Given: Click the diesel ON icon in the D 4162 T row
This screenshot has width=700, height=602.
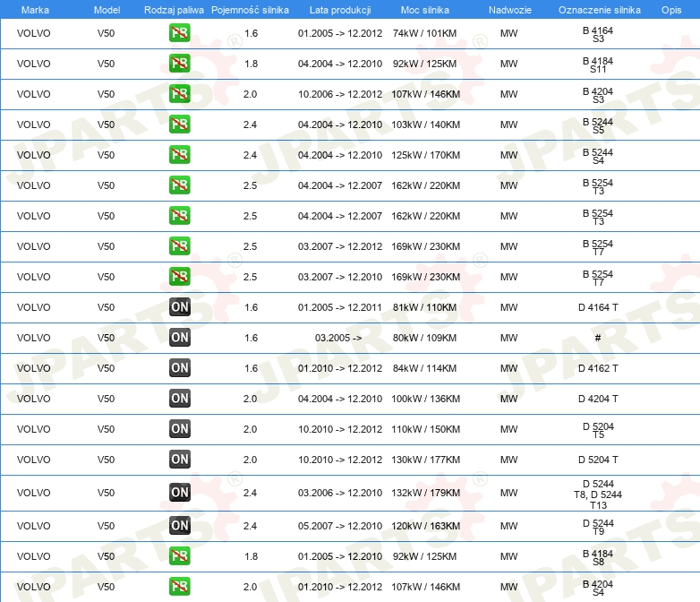Looking at the screenshot, I should [180, 368].
